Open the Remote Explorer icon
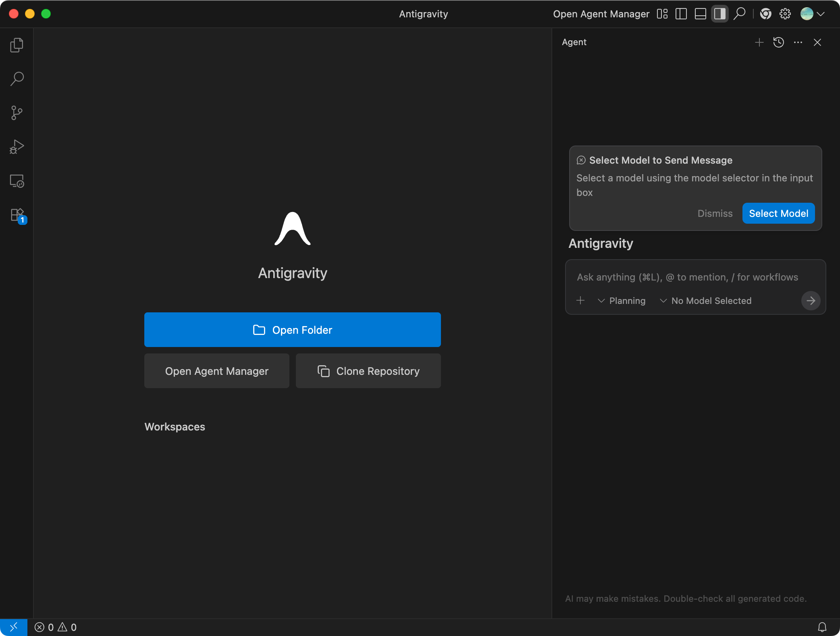The image size is (840, 636). (x=17, y=181)
